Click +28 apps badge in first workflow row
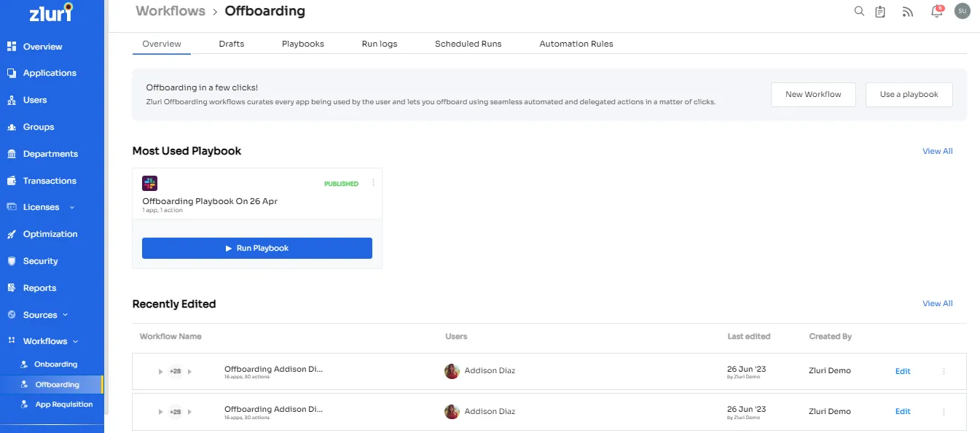Screen dimensions: 980x433 click(x=175, y=372)
